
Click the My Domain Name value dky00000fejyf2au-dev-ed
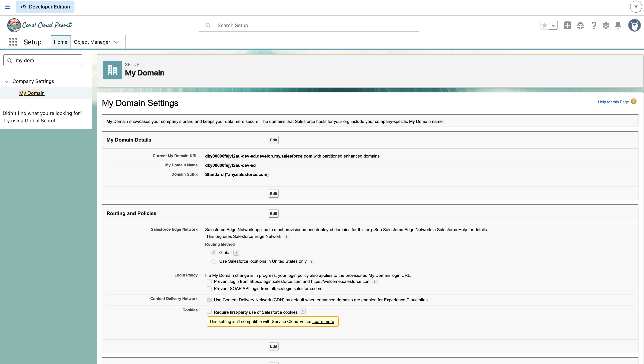click(x=230, y=165)
